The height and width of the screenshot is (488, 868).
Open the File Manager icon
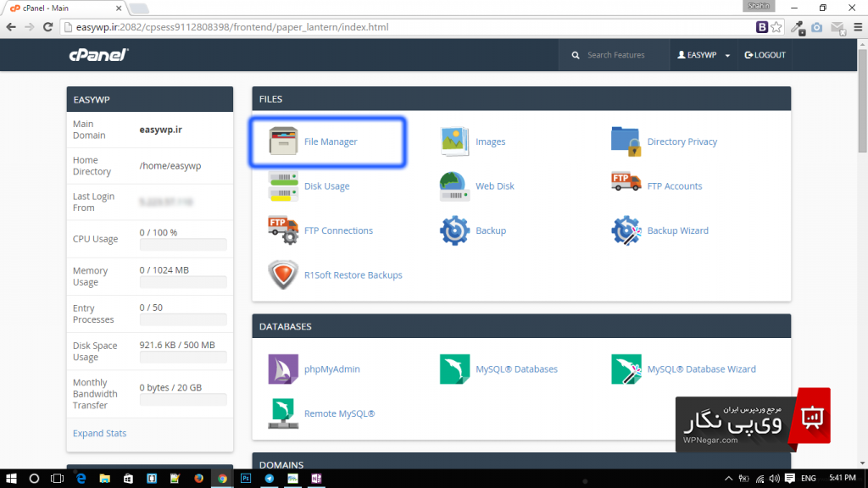[283, 141]
